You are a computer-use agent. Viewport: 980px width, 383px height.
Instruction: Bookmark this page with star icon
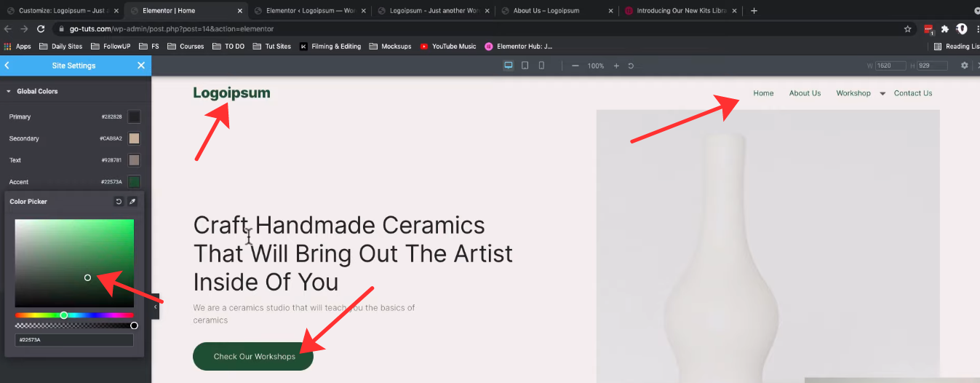[x=908, y=29]
